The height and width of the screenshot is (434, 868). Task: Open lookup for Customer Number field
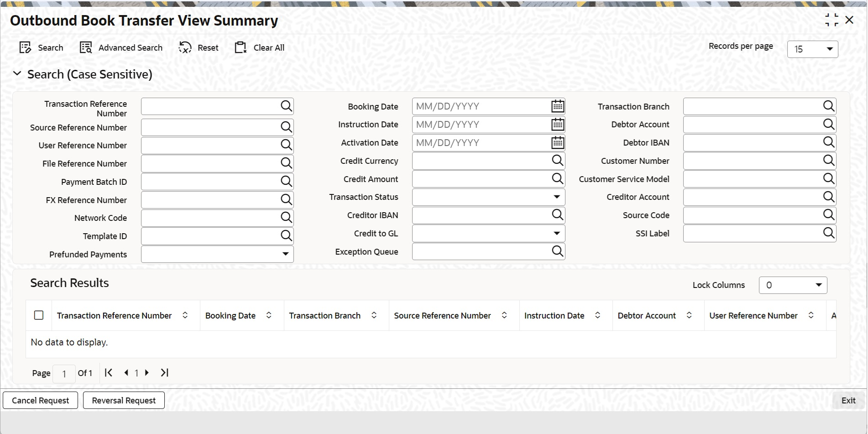pos(829,161)
